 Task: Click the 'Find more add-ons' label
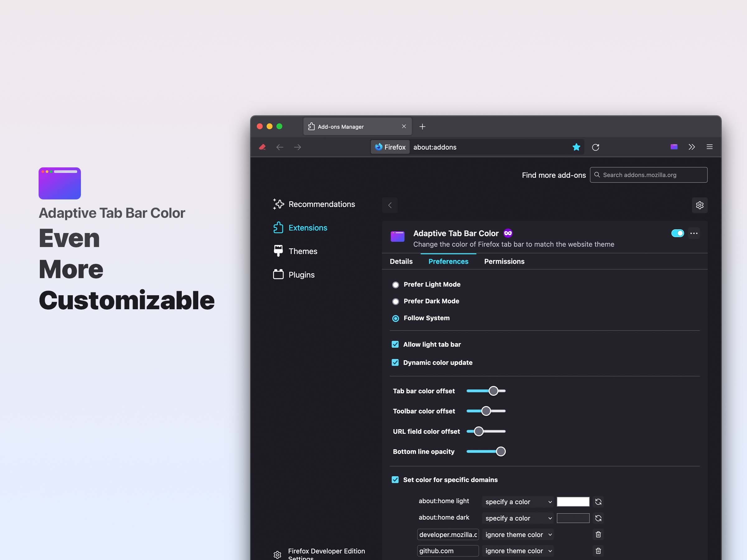pos(554,175)
